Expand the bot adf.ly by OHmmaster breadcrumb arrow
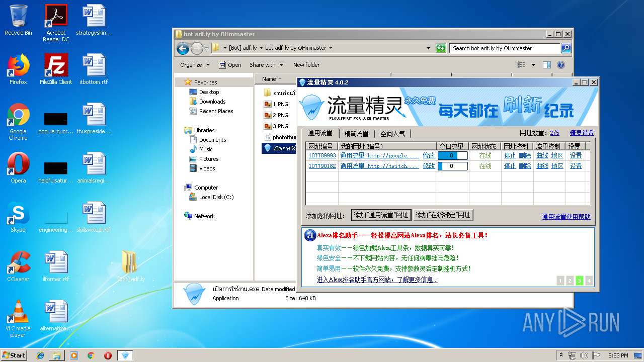Screen dimensions: 644x362 click(331, 48)
